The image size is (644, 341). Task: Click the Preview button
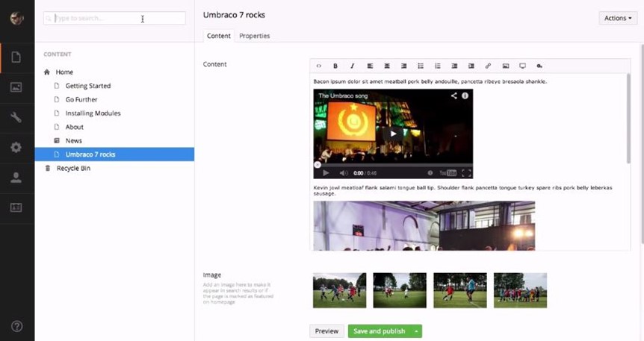(x=327, y=331)
